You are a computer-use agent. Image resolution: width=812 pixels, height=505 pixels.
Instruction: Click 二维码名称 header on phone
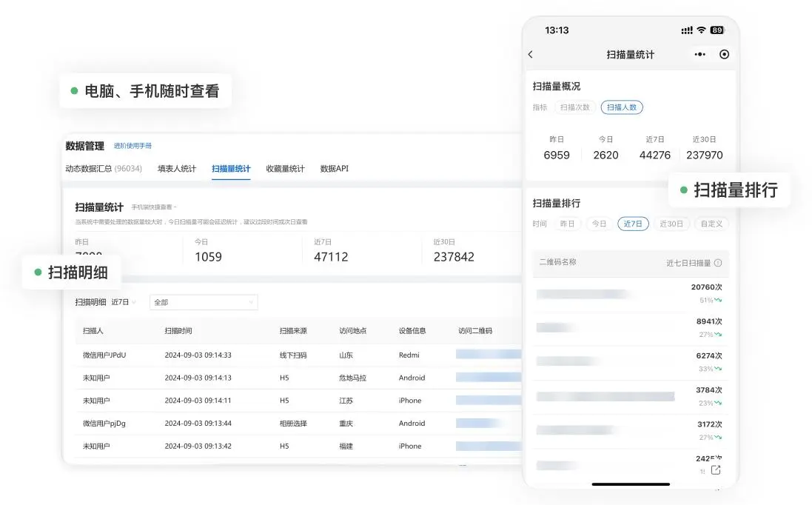click(557, 262)
